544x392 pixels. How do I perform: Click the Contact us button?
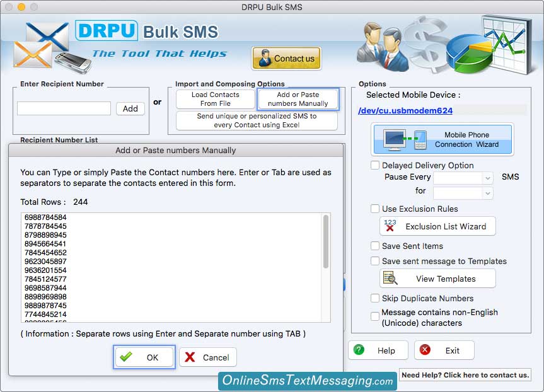coord(286,58)
